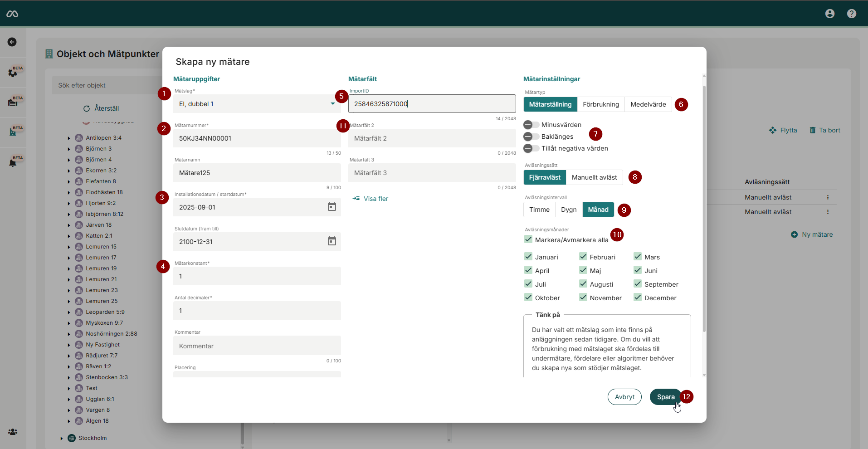
Task: Click the back arrow icon in sidebar
Action: (x=12, y=42)
